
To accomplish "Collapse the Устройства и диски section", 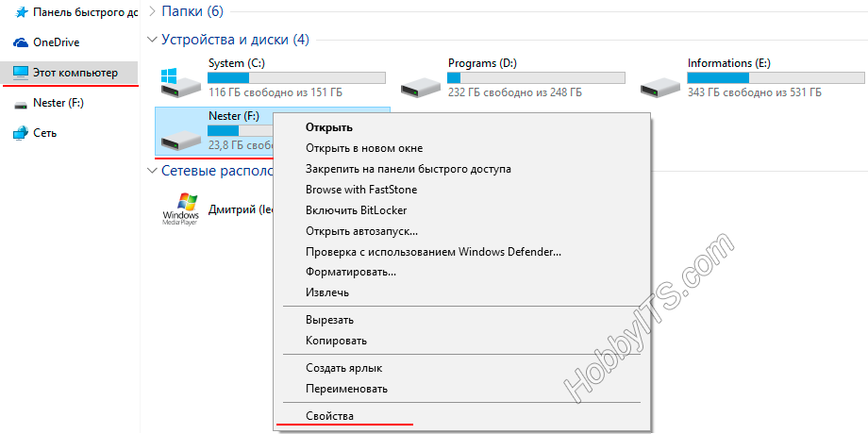I will pos(153,40).
